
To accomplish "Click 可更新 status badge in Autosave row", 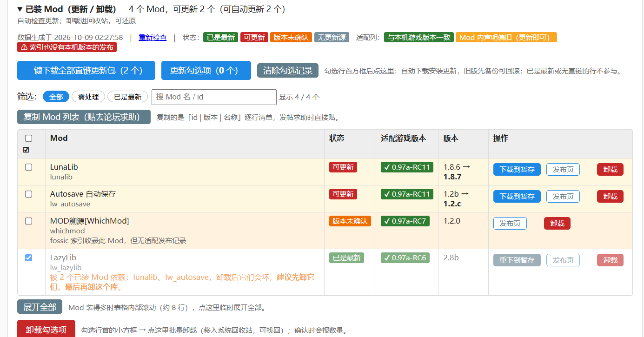I will point(343,194).
